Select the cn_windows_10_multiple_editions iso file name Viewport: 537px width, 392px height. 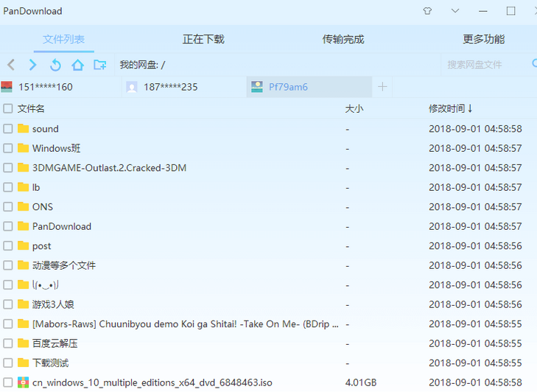[152, 382]
